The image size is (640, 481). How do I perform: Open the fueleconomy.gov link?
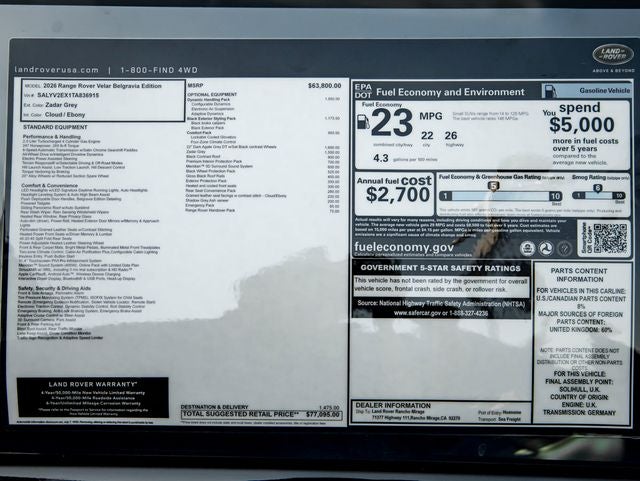(404, 247)
